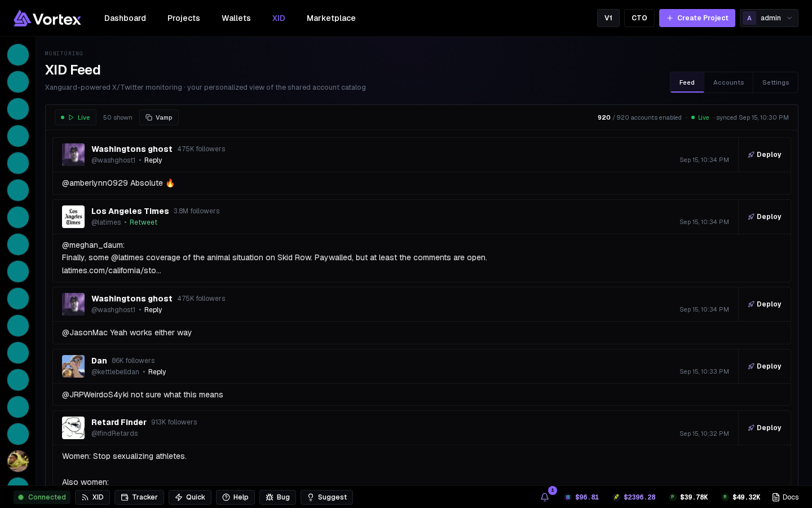Image resolution: width=812 pixels, height=508 pixels.
Task: Click the rocket icon on Dan's Deploy
Action: (x=751, y=366)
